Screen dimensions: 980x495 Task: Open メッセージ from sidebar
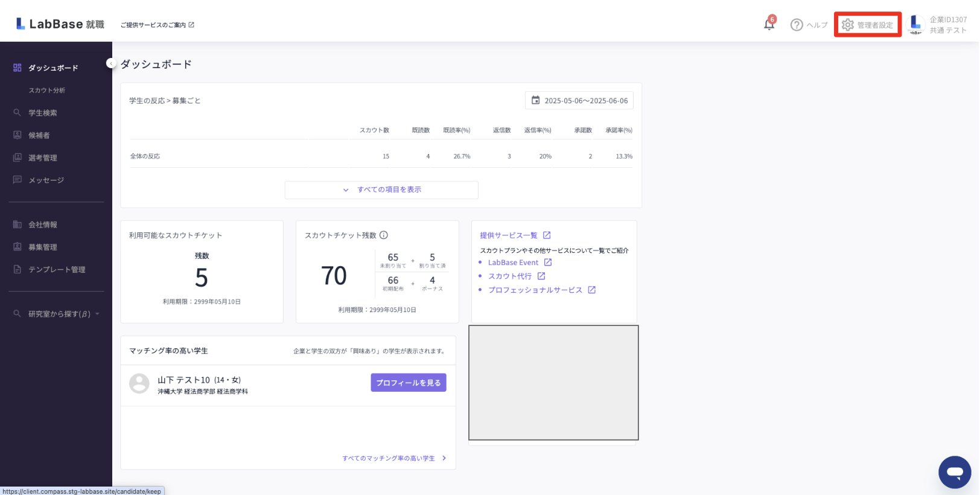(46, 180)
